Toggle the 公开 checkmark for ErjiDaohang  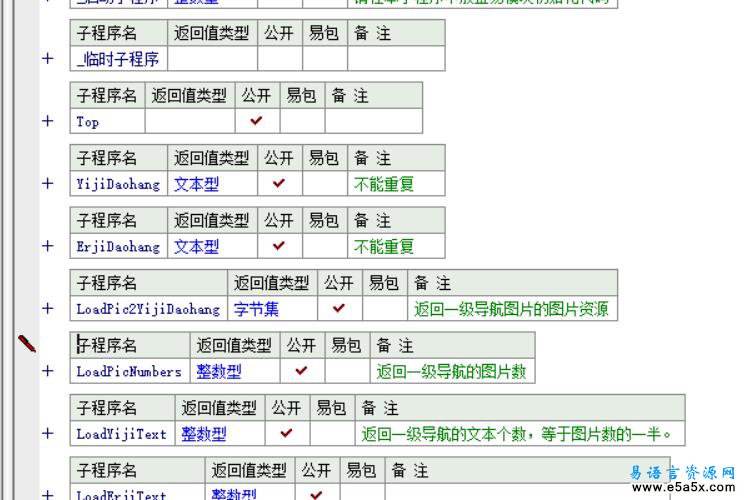click(x=279, y=246)
